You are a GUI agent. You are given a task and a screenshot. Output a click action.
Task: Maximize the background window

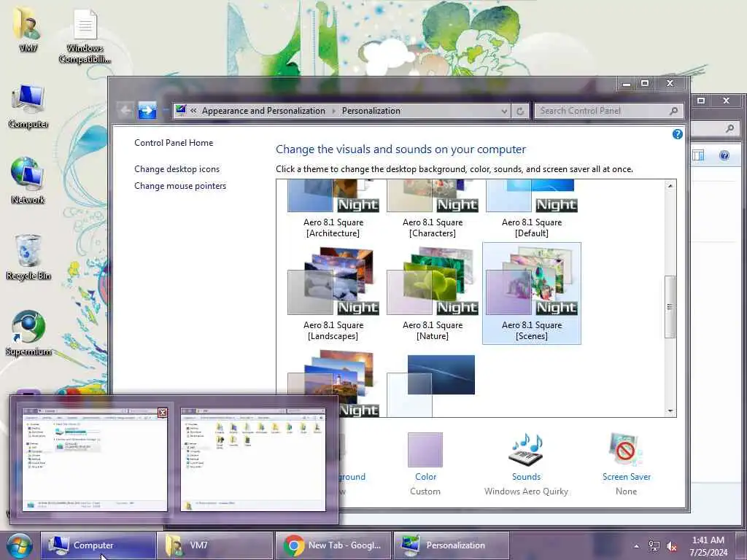pos(701,101)
